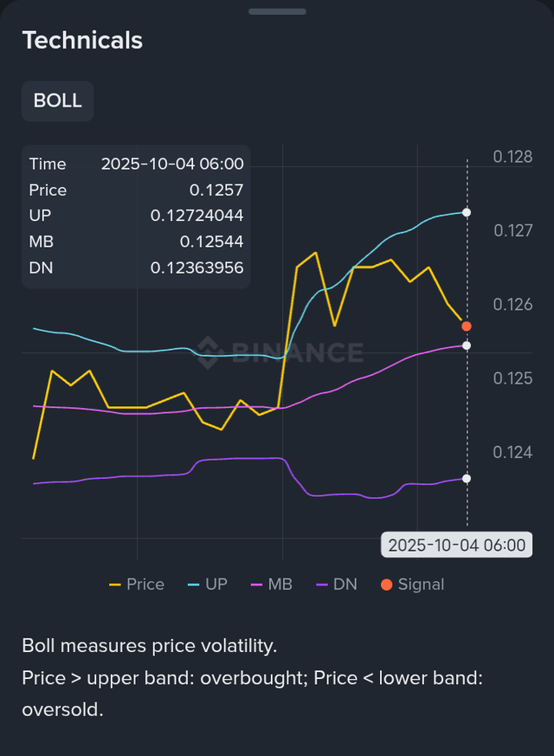The width and height of the screenshot is (554, 756).
Task: Click the yellow price peak on chart
Action: tap(315, 253)
